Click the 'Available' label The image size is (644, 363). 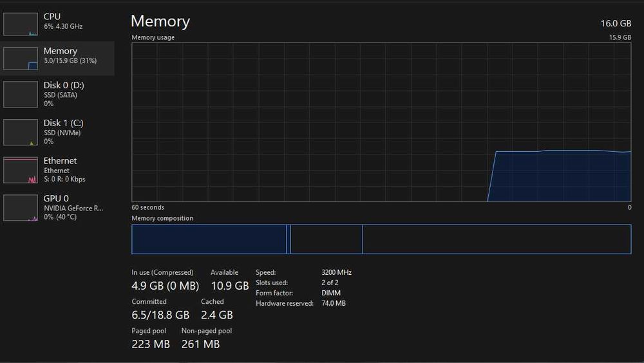pos(224,272)
